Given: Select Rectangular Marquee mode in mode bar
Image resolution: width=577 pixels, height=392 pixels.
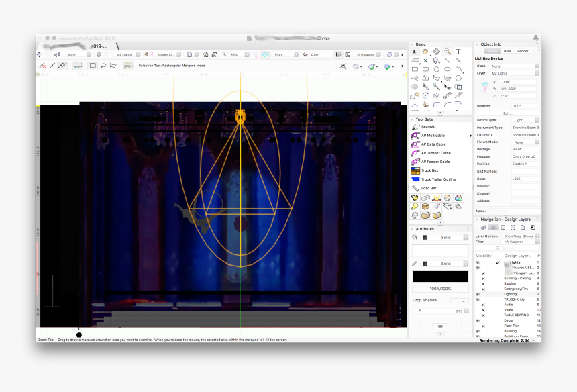Looking at the screenshot, I should tap(93, 66).
